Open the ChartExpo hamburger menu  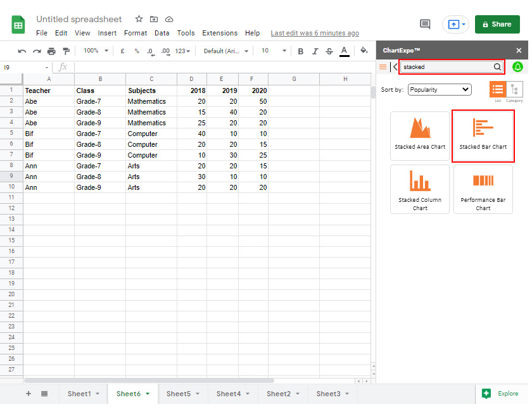(383, 66)
